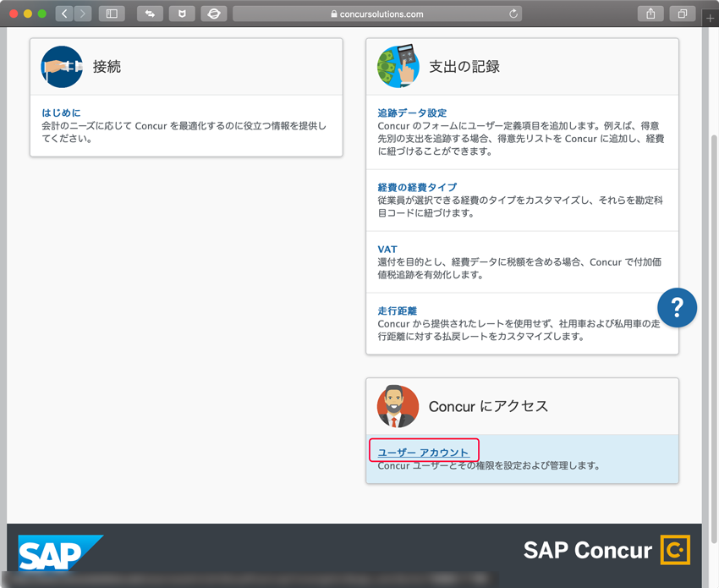Click the plug icon beside 接続

[62, 67]
